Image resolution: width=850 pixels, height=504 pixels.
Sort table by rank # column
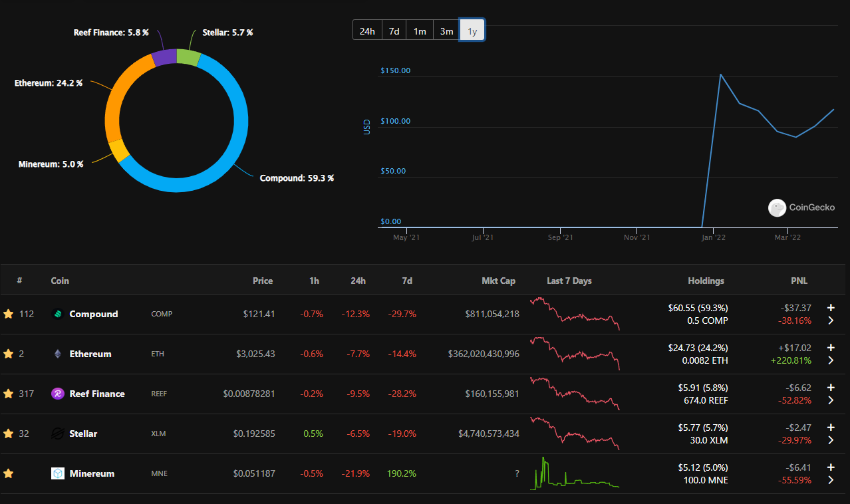[x=19, y=281]
